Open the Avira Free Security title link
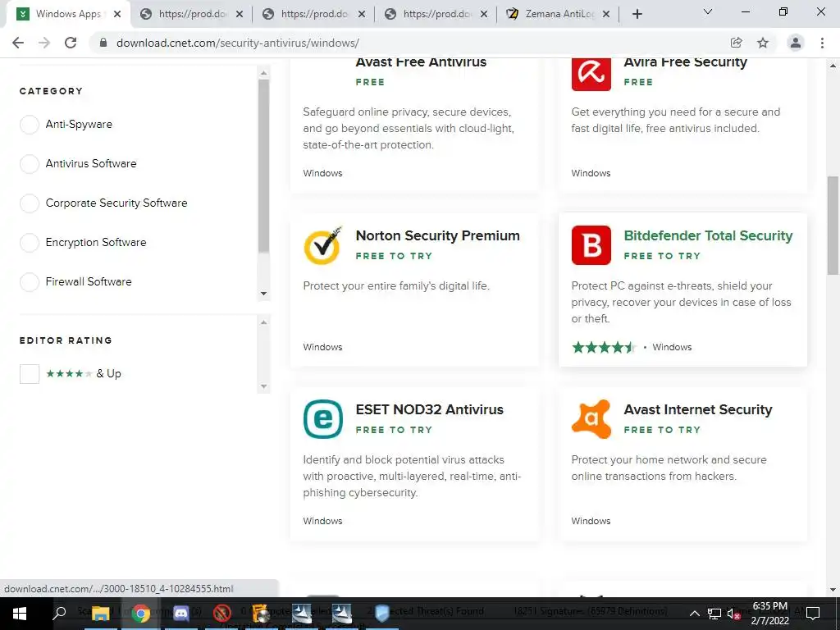The height and width of the screenshot is (630, 840). tap(685, 62)
